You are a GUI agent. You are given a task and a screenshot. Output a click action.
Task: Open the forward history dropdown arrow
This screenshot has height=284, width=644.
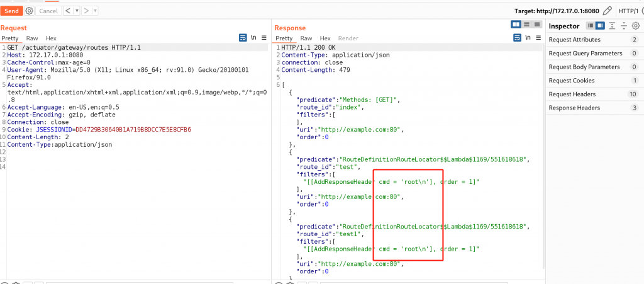[x=96, y=11]
